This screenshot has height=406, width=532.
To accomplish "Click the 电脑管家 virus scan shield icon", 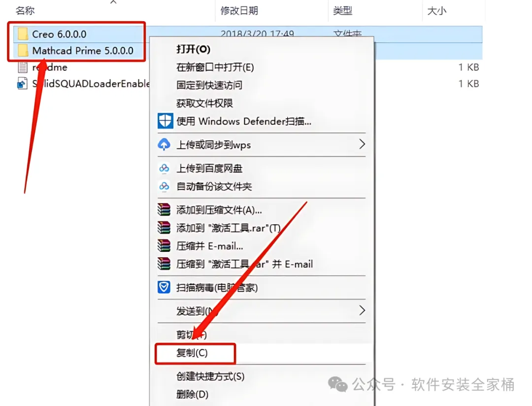I will click(164, 287).
